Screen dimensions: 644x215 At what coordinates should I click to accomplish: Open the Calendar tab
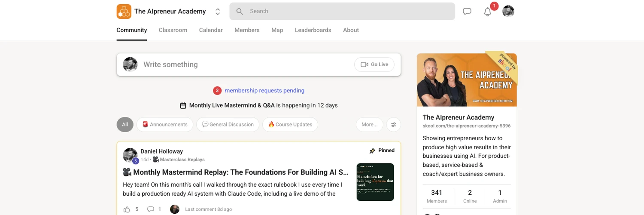tap(211, 30)
